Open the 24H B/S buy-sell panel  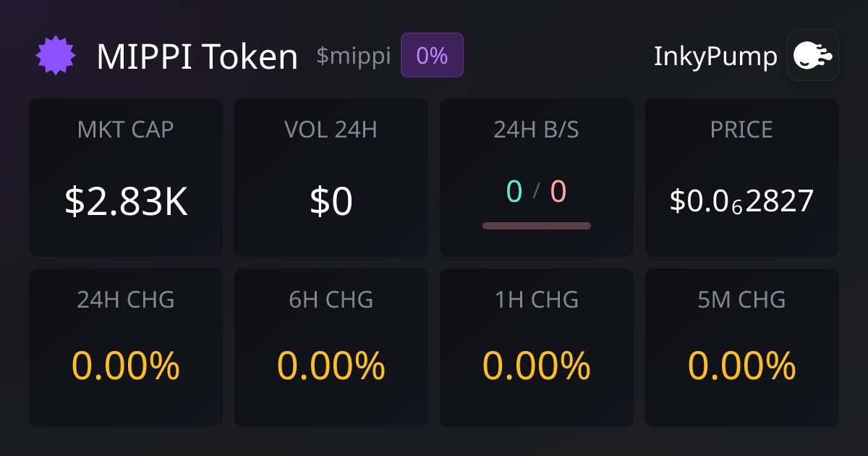tap(537, 177)
